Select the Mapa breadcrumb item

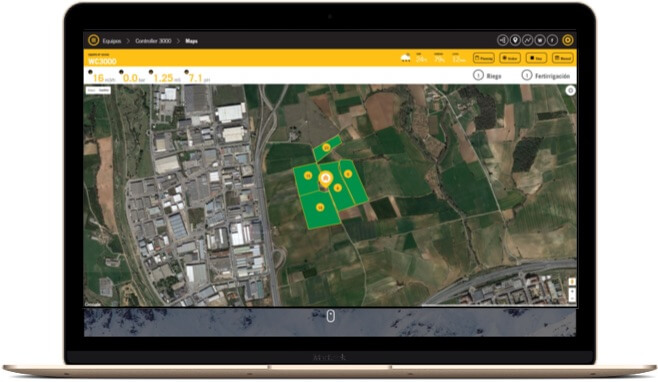[x=191, y=41]
